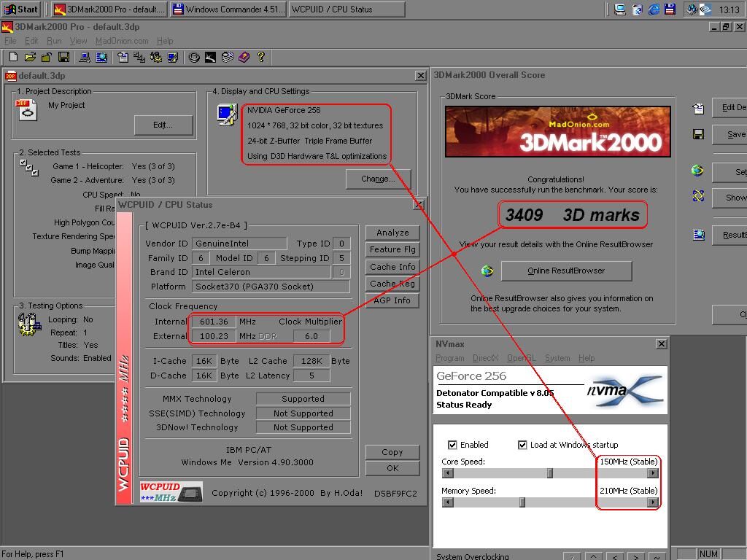
Task: Open the Edit menu in 3DMark2000
Action: click(31, 41)
